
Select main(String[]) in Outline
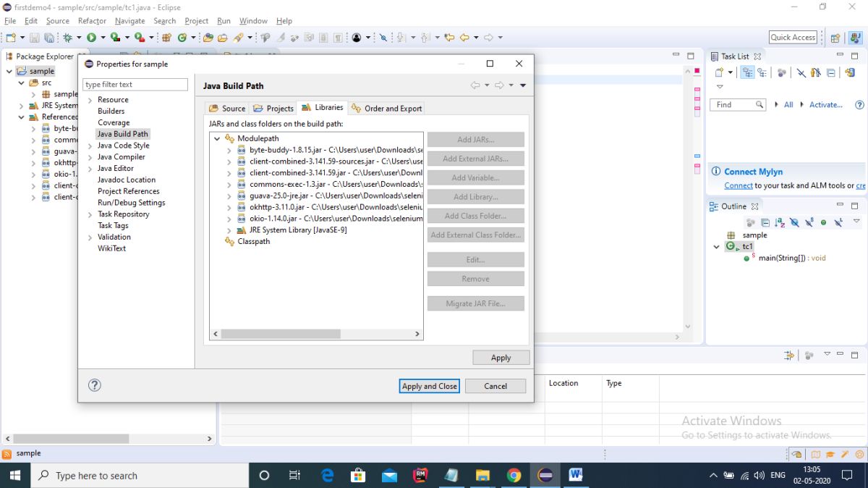point(792,258)
